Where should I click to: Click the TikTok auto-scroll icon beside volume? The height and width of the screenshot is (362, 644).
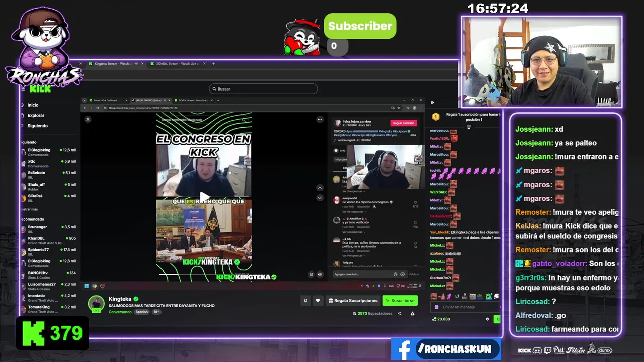click(311, 274)
